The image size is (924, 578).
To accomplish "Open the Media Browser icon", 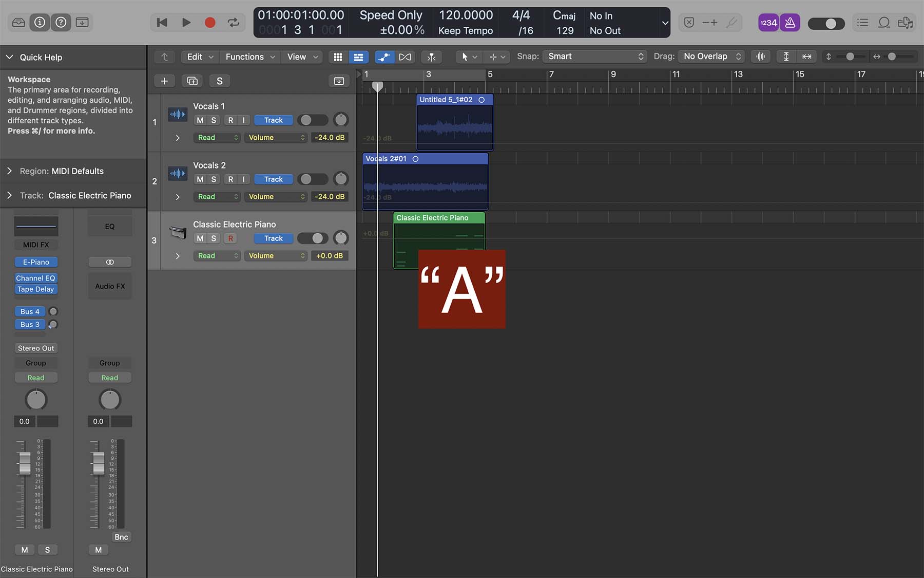I will pyautogui.click(x=905, y=23).
